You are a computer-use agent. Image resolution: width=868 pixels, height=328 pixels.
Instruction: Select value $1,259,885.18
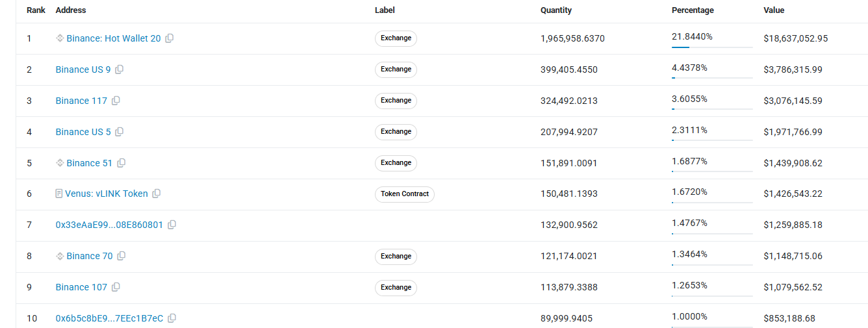[x=793, y=225]
